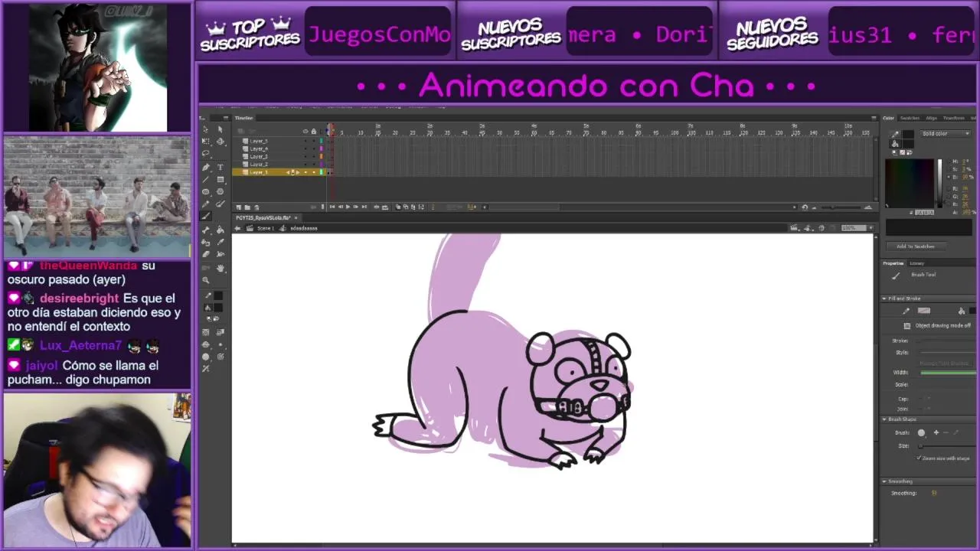Click the Delete layer trash icon

click(x=256, y=207)
